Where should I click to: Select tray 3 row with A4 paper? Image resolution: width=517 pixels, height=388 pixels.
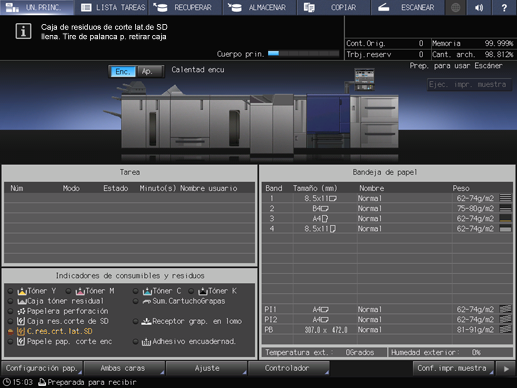[x=387, y=219]
